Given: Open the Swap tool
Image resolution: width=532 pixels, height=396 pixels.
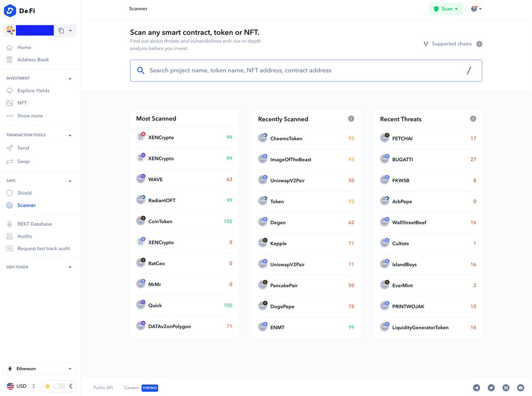Looking at the screenshot, I should tap(23, 161).
